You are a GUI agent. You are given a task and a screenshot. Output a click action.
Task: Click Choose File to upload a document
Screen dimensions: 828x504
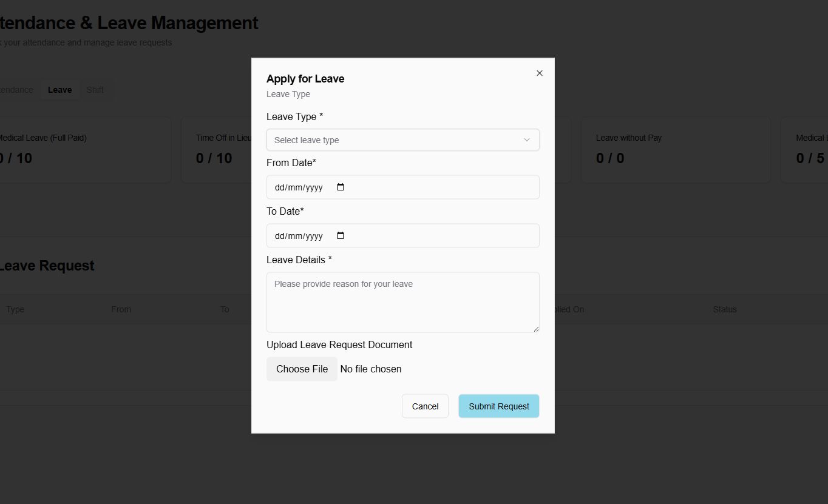pyautogui.click(x=302, y=369)
